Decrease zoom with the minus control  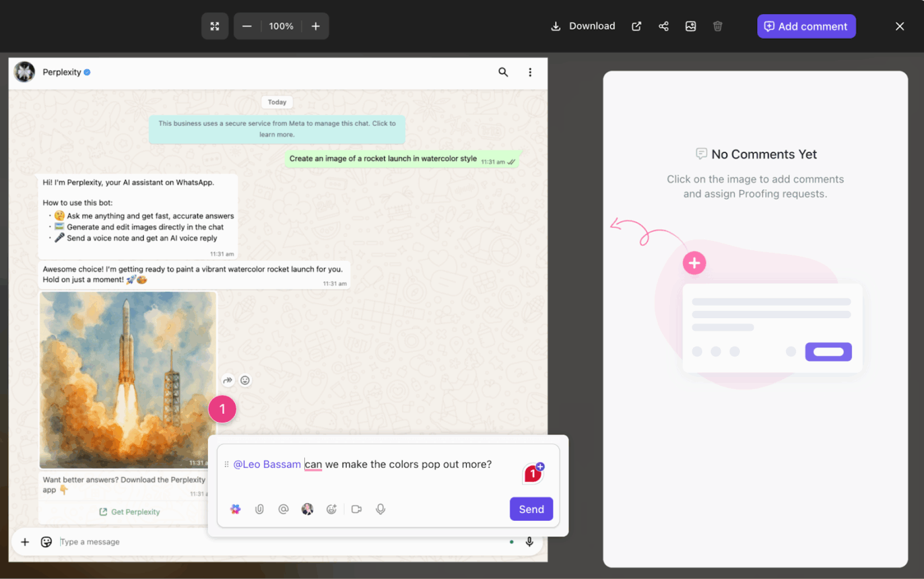[247, 26]
